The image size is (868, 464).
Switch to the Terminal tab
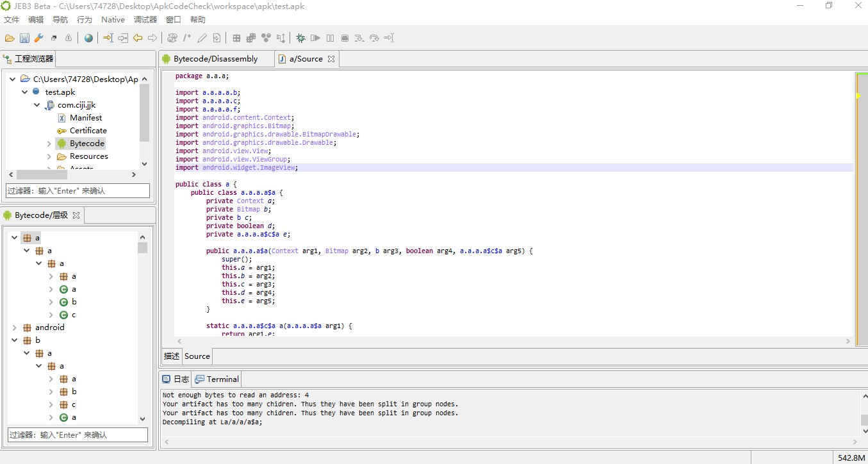217,379
